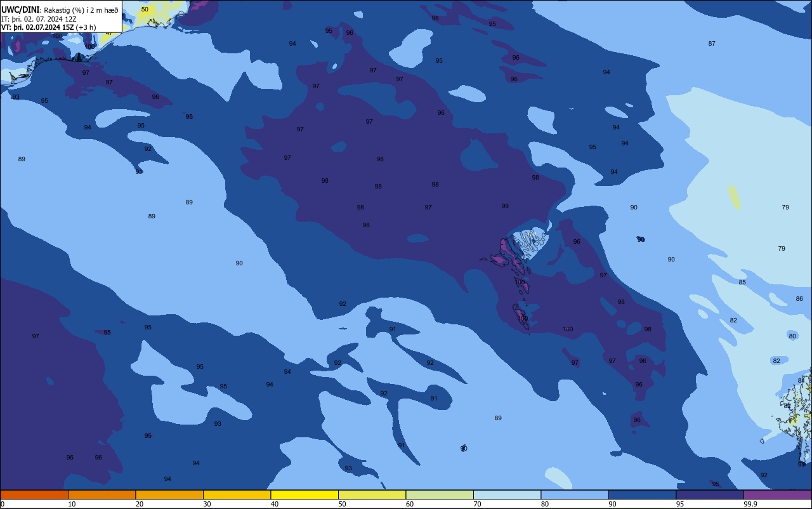This screenshot has width=812, height=509.
Task: Click the legend tick label '70'
Action: point(477,504)
